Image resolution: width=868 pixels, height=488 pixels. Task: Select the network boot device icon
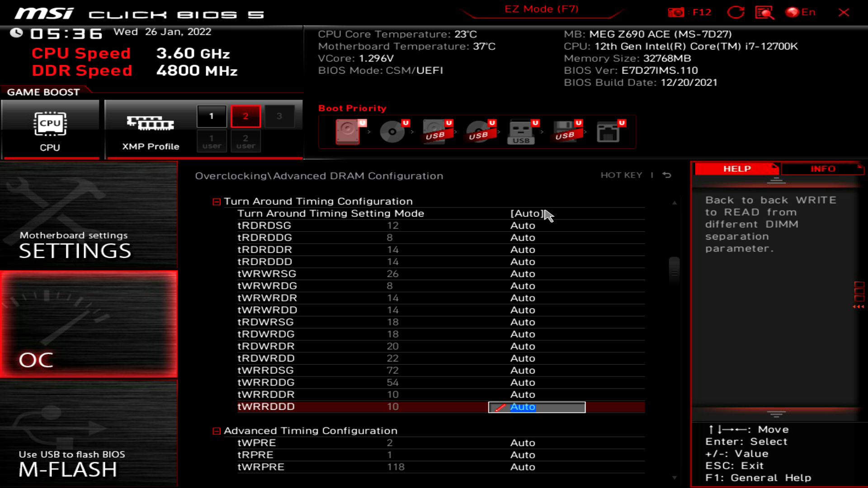610,131
